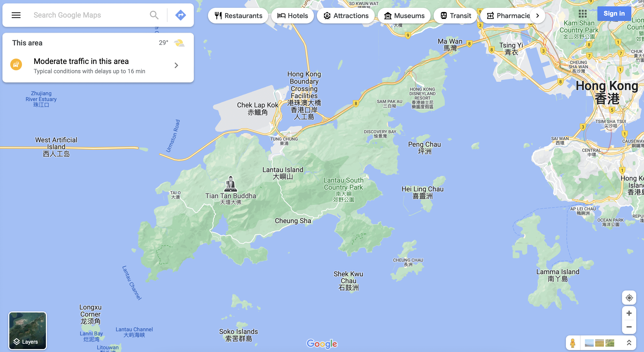The height and width of the screenshot is (352, 644).
Task: Click the Tian Tan Buddha label
Action: 230,199
